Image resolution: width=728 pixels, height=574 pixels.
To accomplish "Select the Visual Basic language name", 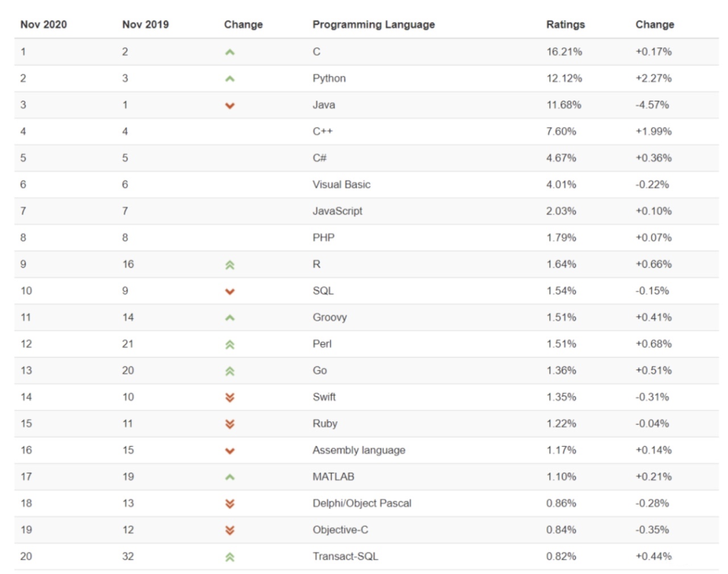I will 341,185.
